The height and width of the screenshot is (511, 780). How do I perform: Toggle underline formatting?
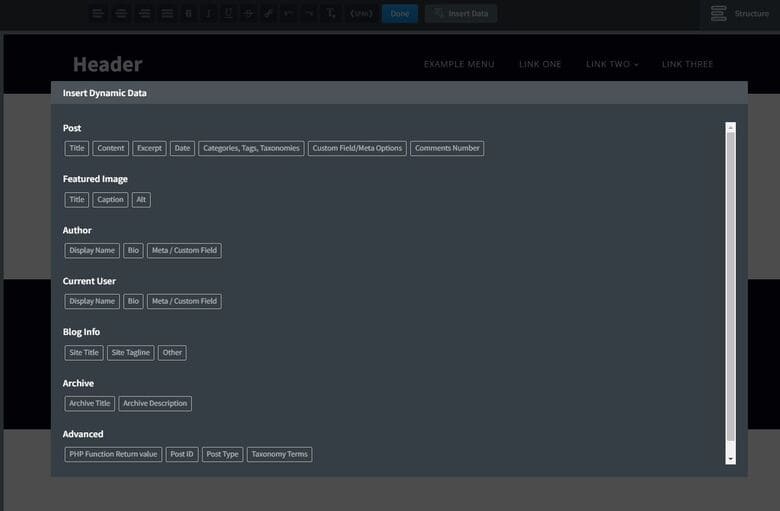point(228,13)
